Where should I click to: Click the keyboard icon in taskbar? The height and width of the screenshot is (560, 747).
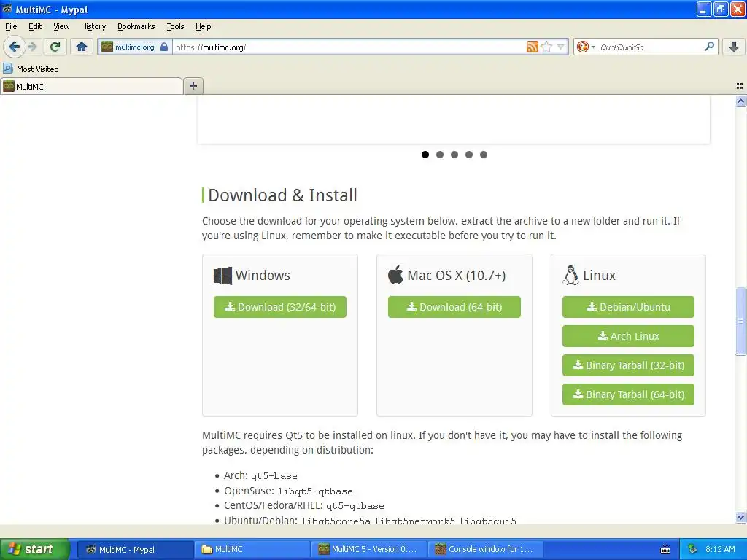click(x=665, y=550)
